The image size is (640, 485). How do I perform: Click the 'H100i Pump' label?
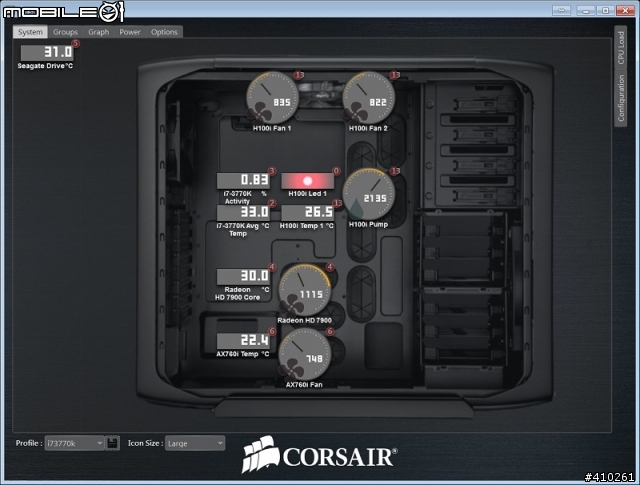tap(369, 225)
